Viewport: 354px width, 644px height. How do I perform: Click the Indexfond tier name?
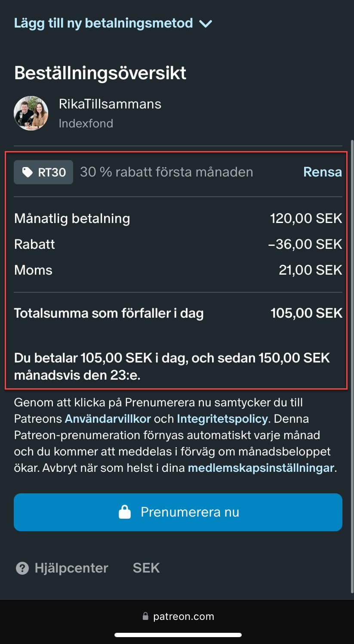click(x=86, y=124)
